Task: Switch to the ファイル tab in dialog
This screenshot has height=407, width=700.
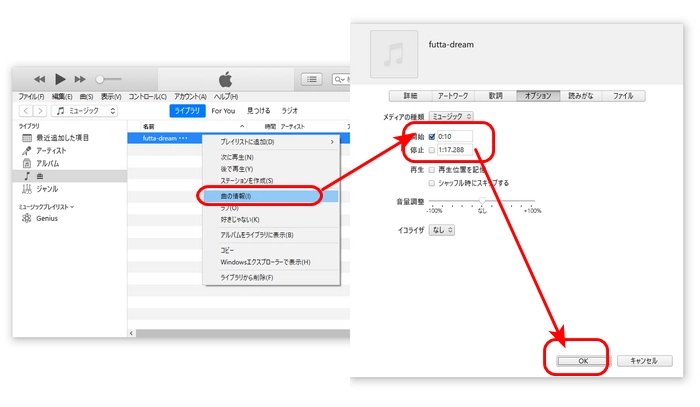Action: [x=623, y=96]
